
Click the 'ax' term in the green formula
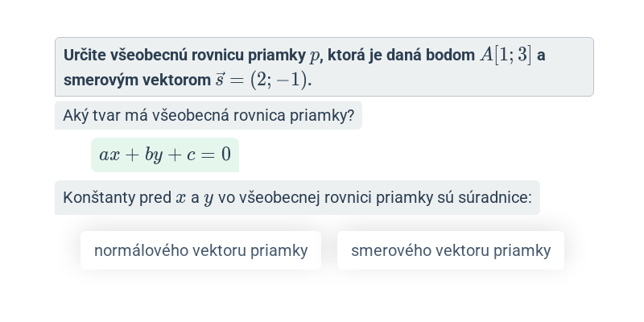click(x=109, y=155)
